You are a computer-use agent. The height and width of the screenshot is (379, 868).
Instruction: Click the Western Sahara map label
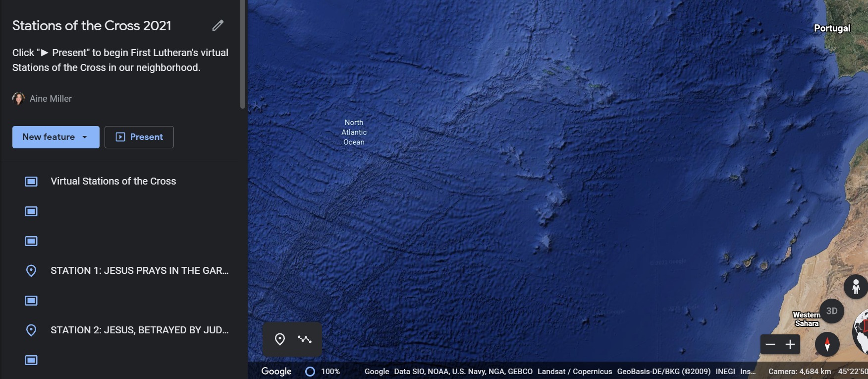[x=806, y=319]
